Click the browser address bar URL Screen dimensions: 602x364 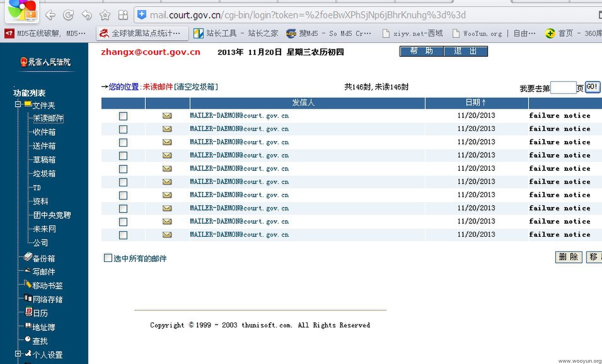coord(308,15)
